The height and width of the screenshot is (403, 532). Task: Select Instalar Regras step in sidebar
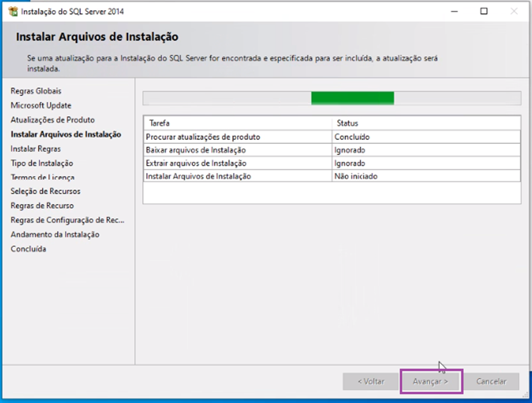point(36,149)
